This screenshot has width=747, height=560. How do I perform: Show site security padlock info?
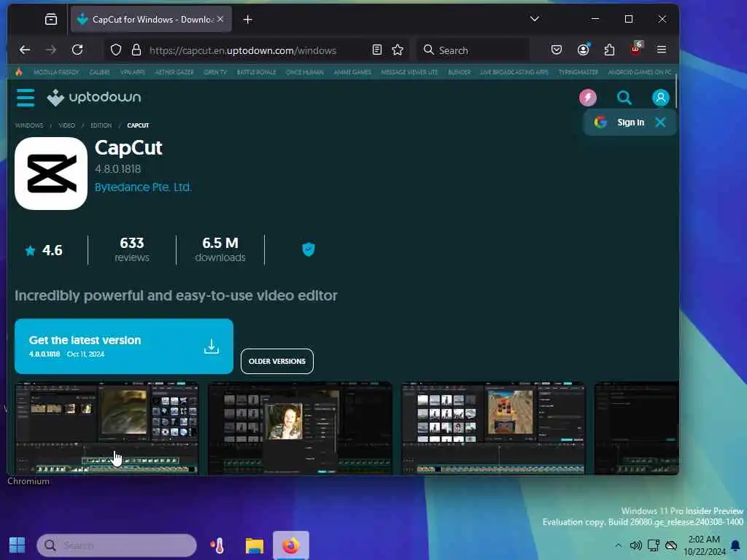[136, 50]
